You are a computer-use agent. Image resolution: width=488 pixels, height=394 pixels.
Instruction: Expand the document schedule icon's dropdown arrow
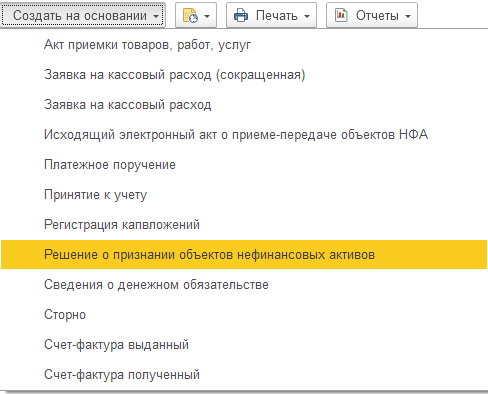coord(207,16)
